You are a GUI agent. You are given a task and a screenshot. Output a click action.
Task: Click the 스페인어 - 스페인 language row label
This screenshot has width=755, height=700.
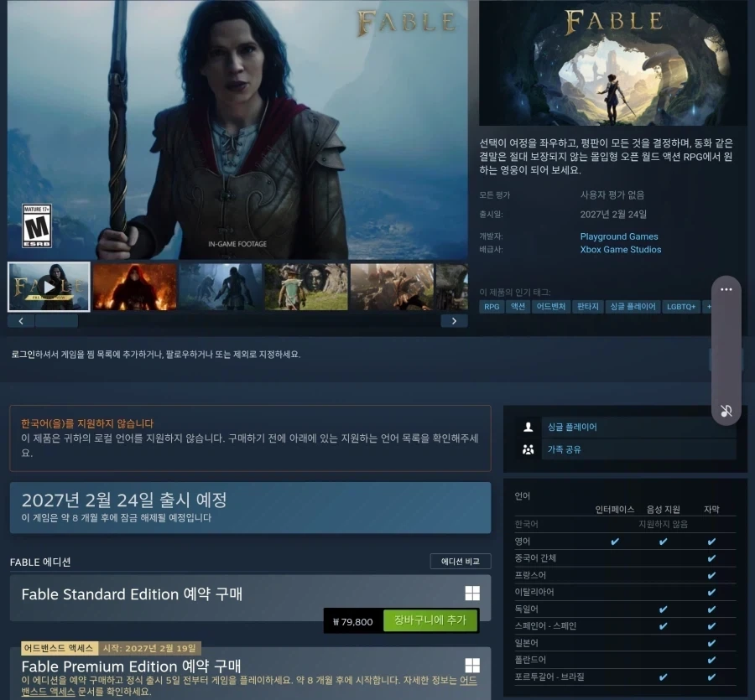pos(545,626)
